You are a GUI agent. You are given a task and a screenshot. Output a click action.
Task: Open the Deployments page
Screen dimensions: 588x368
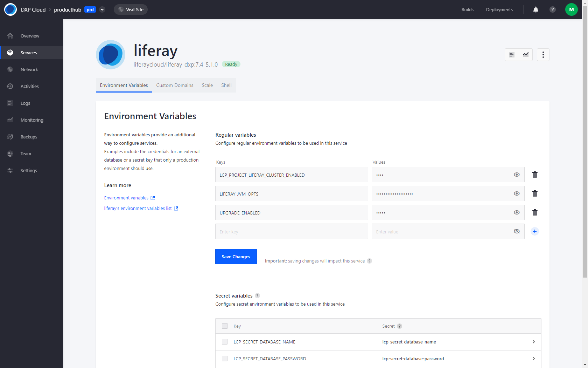click(x=499, y=9)
